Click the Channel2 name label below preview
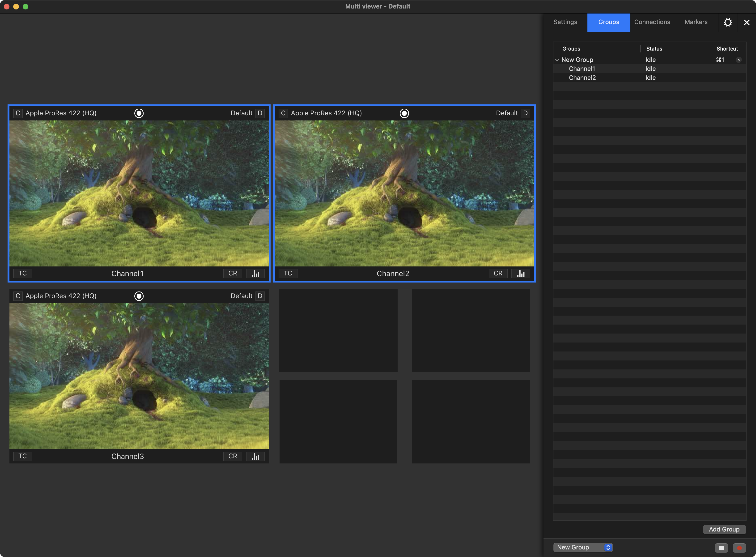Screen dimensions: 756x557 coord(393,274)
